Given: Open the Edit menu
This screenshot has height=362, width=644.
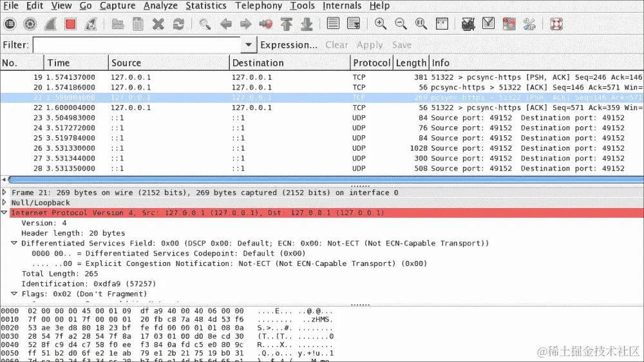Looking at the screenshot, I should [35, 6].
